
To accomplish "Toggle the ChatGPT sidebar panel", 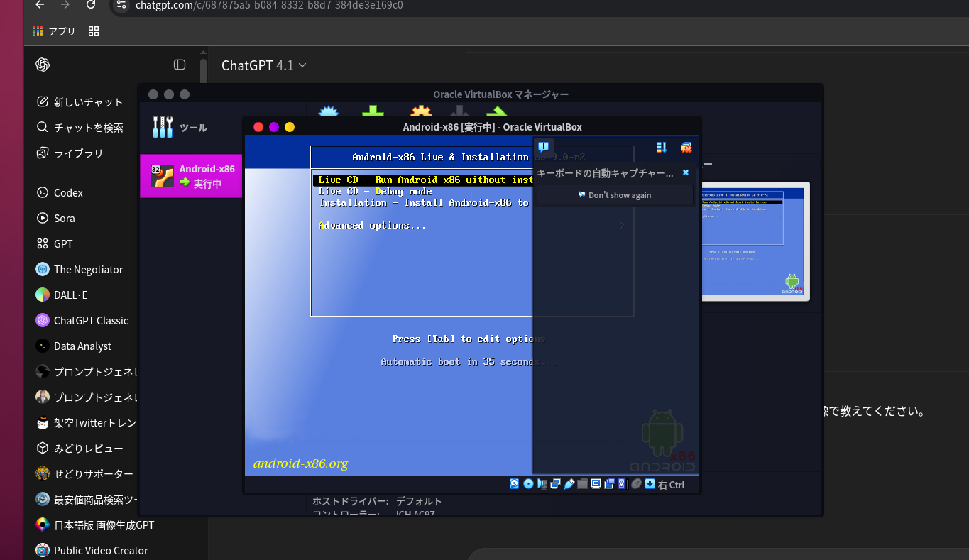I will pyautogui.click(x=180, y=65).
